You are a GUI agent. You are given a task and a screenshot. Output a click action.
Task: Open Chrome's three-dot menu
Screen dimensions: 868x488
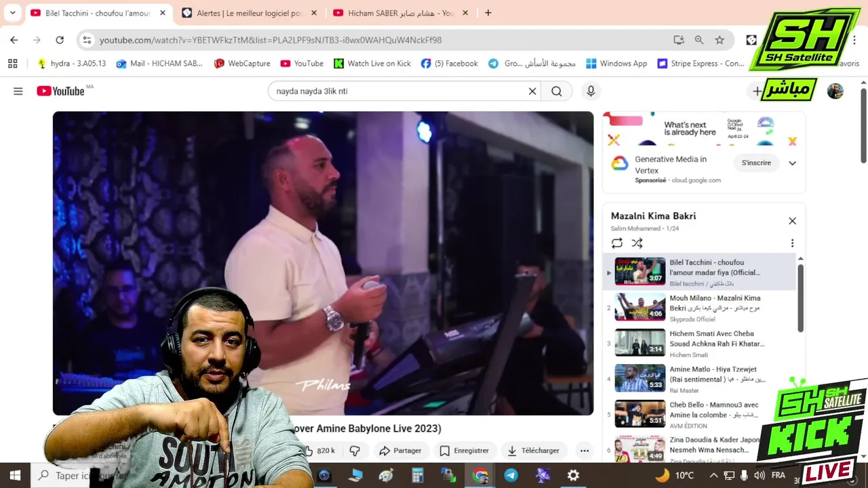point(854,40)
